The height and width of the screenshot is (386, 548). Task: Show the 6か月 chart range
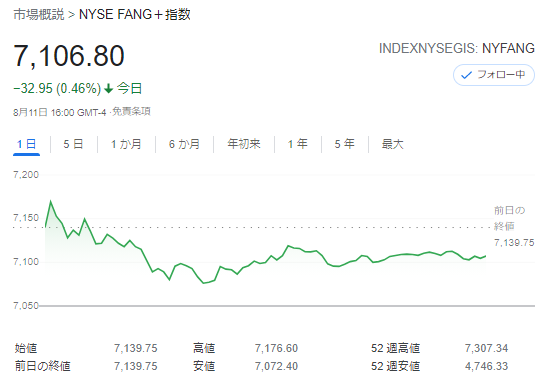pyautogui.click(x=184, y=144)
